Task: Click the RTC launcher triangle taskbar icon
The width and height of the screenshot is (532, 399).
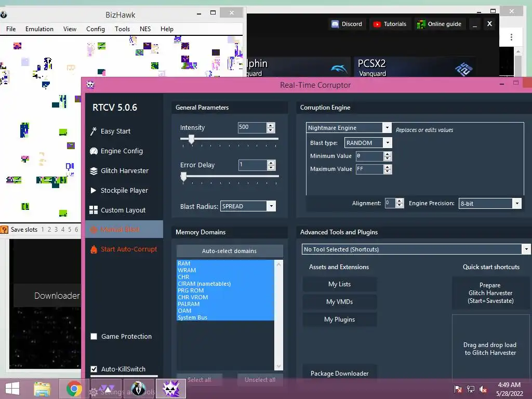Action: (107, 389)
